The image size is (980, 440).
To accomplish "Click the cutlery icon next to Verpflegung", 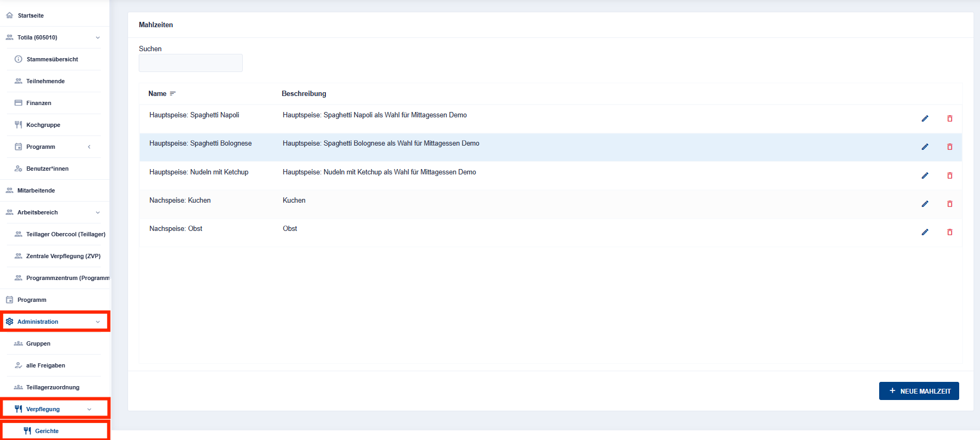I will pos(18,409).
